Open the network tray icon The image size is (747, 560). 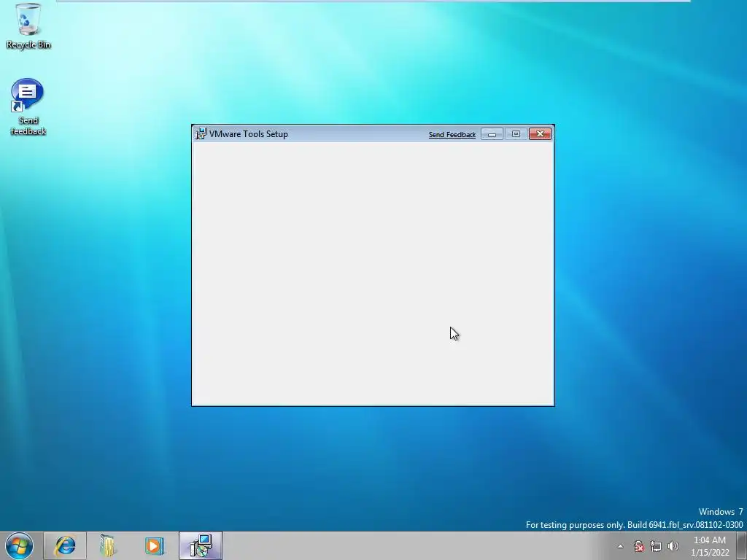pyautogui.click(x=656, y=546)
